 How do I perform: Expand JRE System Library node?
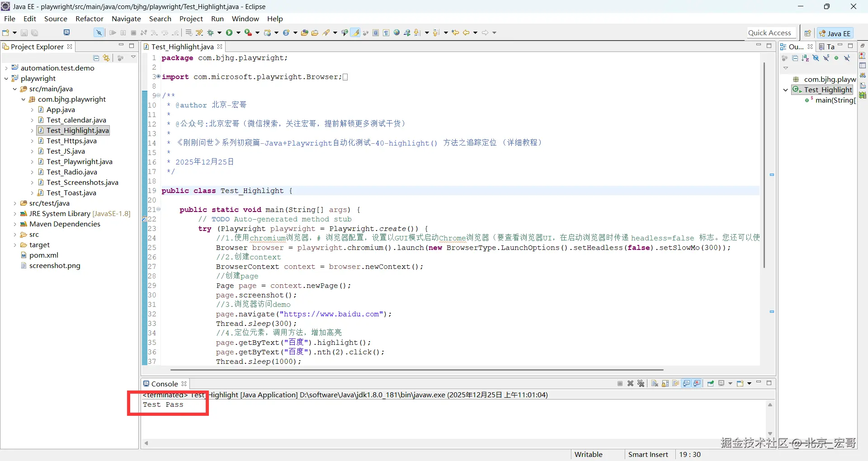15,214
